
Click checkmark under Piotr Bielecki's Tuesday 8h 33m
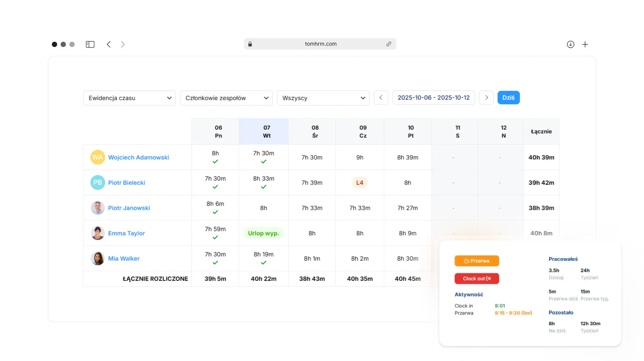pos(264,187)
